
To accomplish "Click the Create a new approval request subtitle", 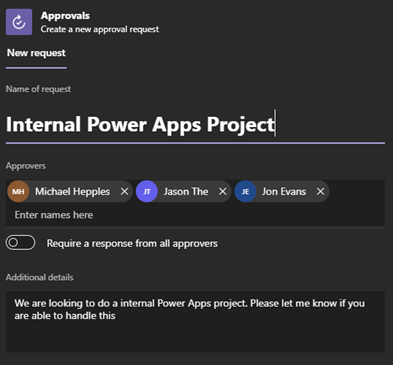I will 100,29.
